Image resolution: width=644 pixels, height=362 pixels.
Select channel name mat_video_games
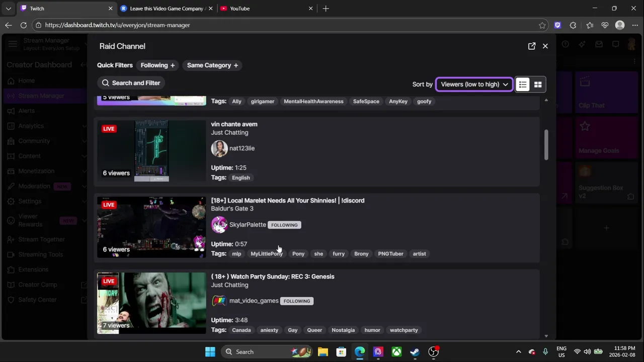coord(254,301)
